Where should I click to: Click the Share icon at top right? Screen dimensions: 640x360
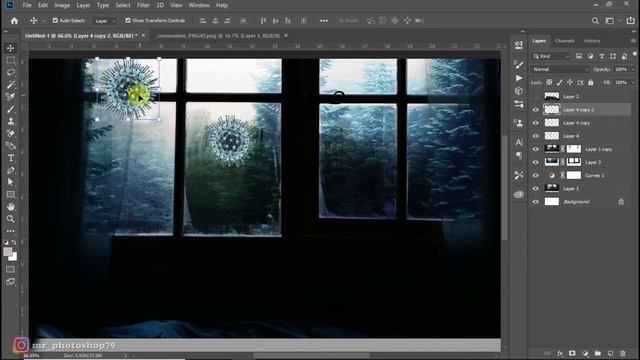coord(630,21)
